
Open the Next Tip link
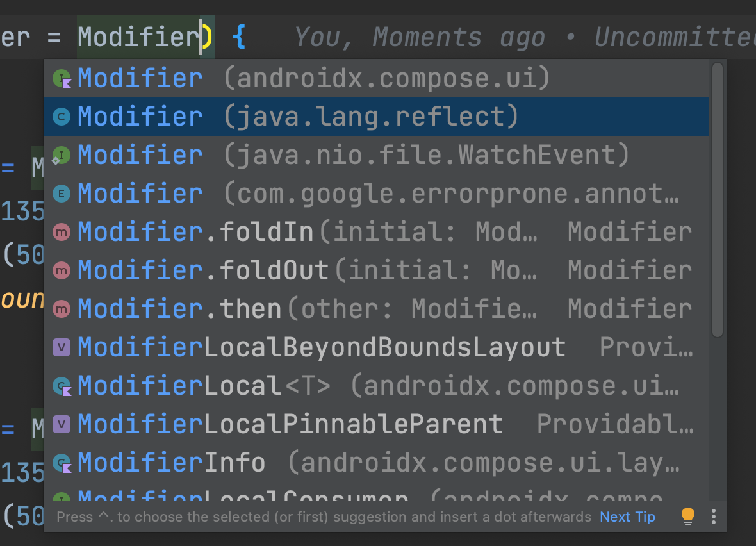[627, 517]
